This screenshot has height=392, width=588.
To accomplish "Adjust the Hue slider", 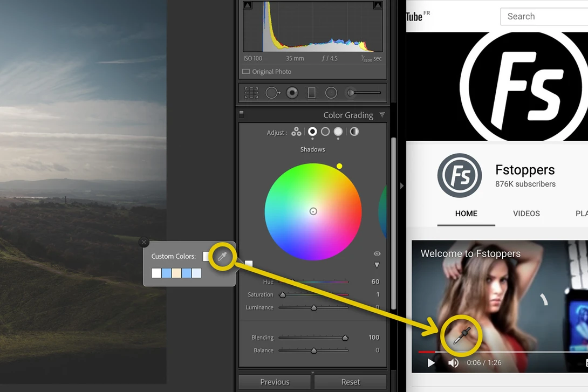I will click(x=313, y=281).
